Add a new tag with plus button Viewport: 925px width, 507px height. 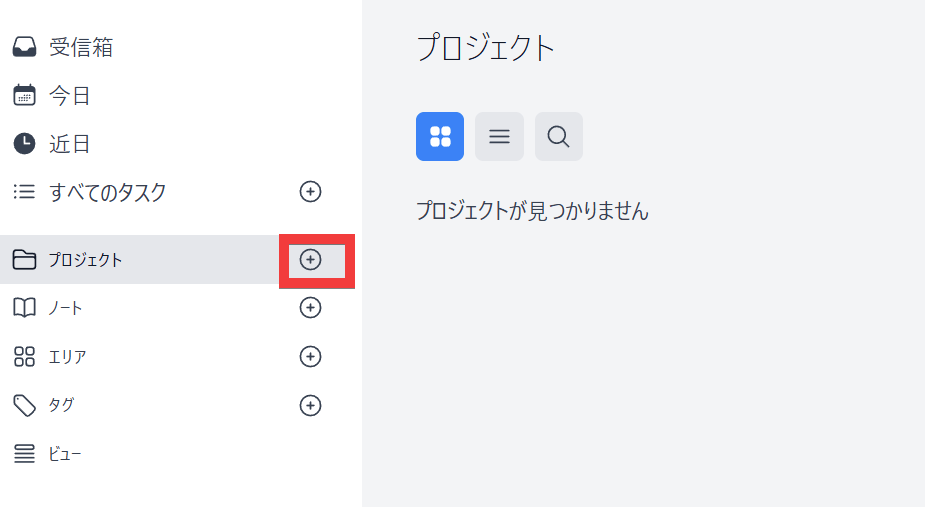(x=311, y=405)
